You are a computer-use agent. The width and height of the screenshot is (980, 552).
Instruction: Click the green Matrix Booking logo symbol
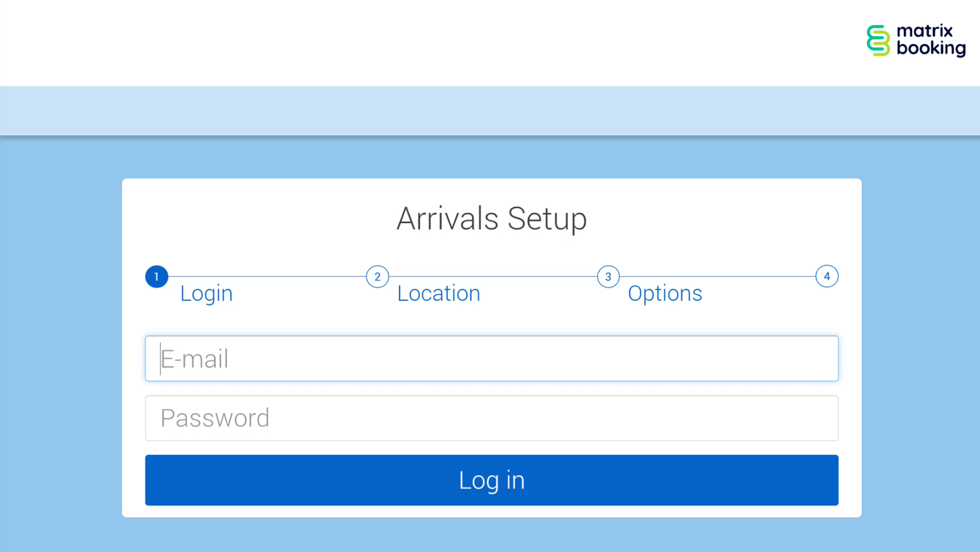(x=878, y=41)
